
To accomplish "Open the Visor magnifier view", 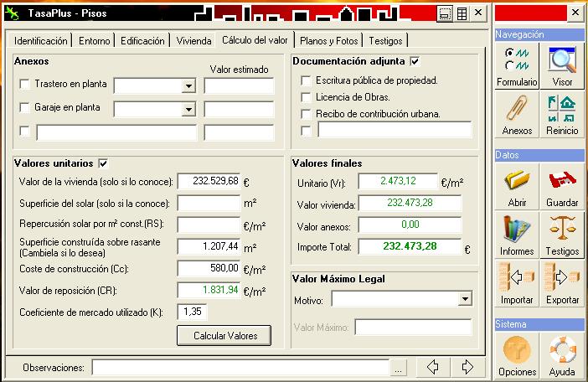I will tap(562, 65).
